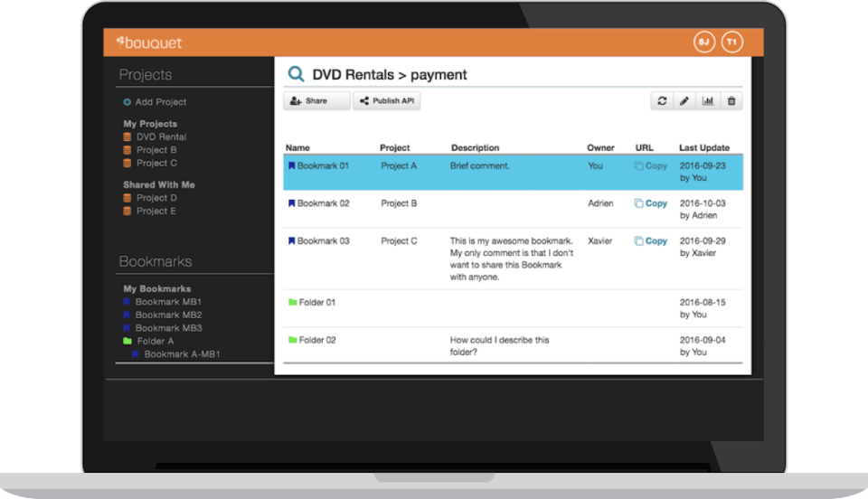868x499 pixels.
Task: Click 'This is my awesome bookmark' description
Action: [x=512, y=259]
